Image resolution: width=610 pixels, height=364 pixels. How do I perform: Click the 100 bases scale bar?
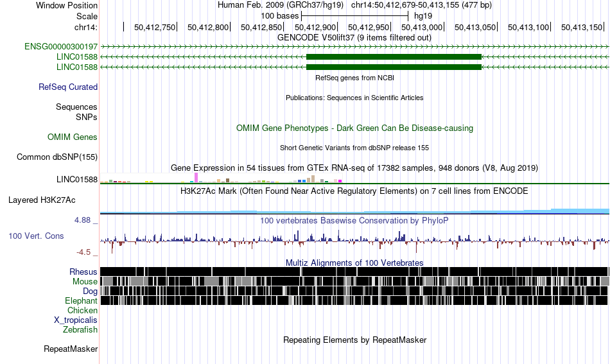[354, 16]
